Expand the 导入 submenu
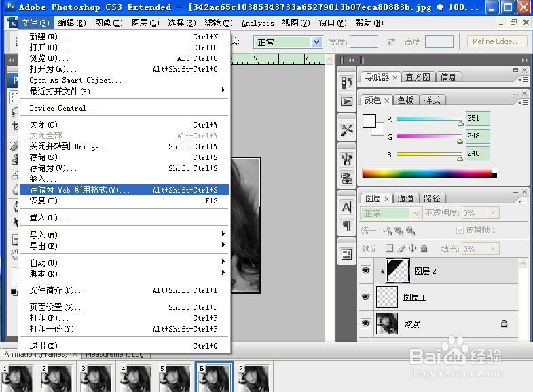Image resolution: width=533 pixels, height=392 pixels. click(124, 235)
